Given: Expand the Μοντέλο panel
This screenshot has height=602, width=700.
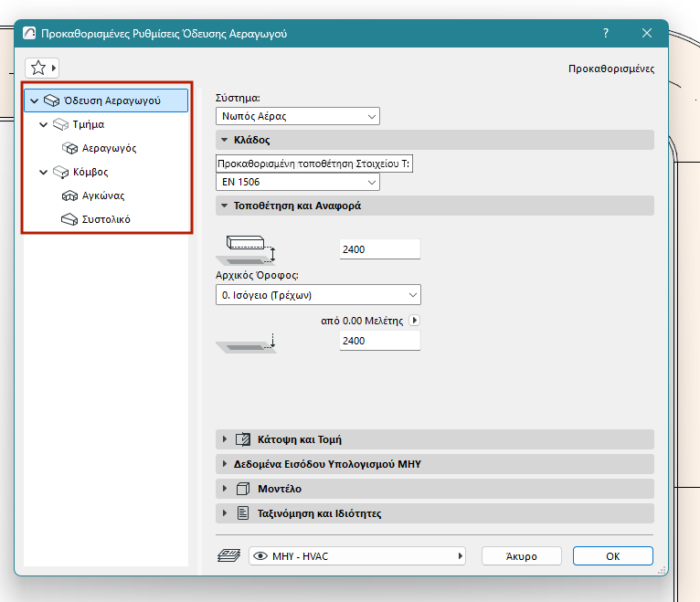Looking at the screenshot, I should pyautogui.click(x=225, y=489).
